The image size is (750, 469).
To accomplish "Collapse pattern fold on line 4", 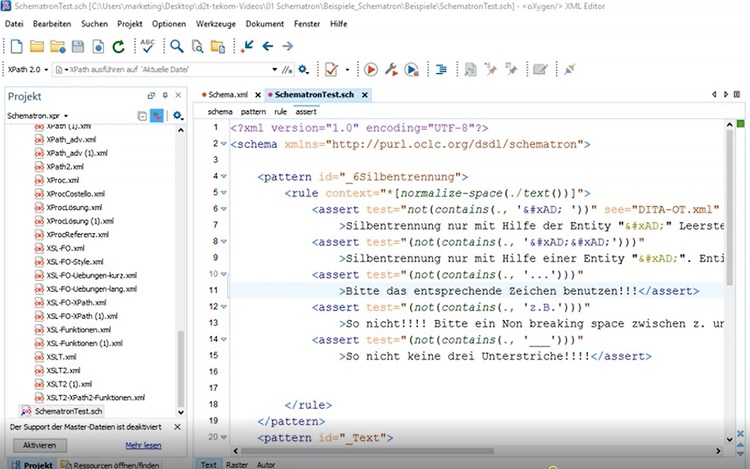I will click(x=223, y=176).
